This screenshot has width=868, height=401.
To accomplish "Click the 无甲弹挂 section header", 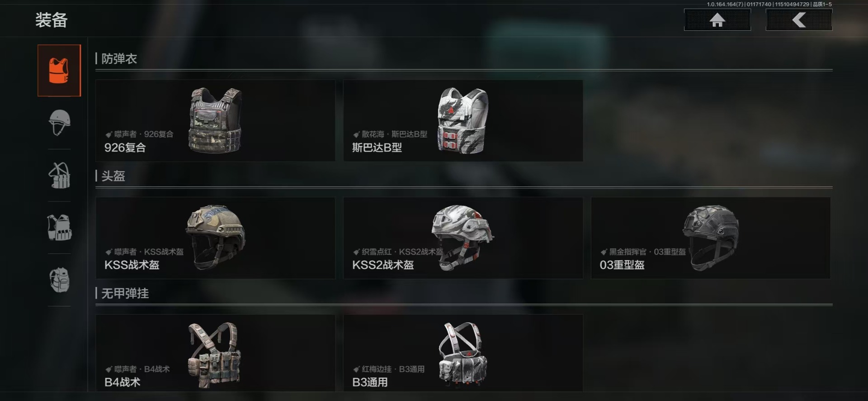I will pos(125,293).
